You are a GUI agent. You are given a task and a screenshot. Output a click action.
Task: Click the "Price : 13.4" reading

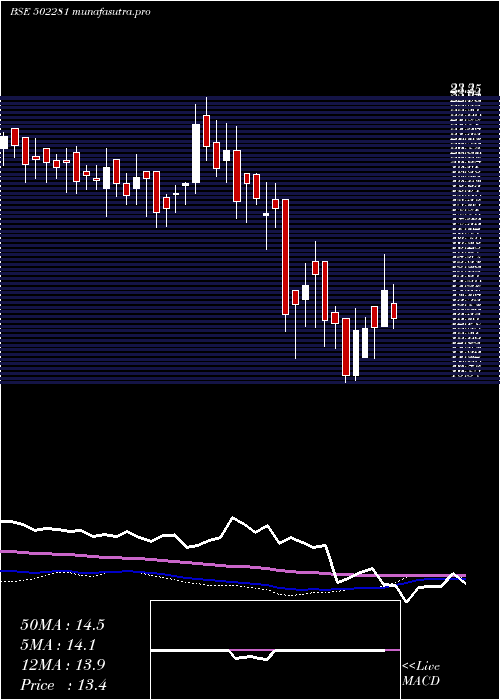click(63, 685)
